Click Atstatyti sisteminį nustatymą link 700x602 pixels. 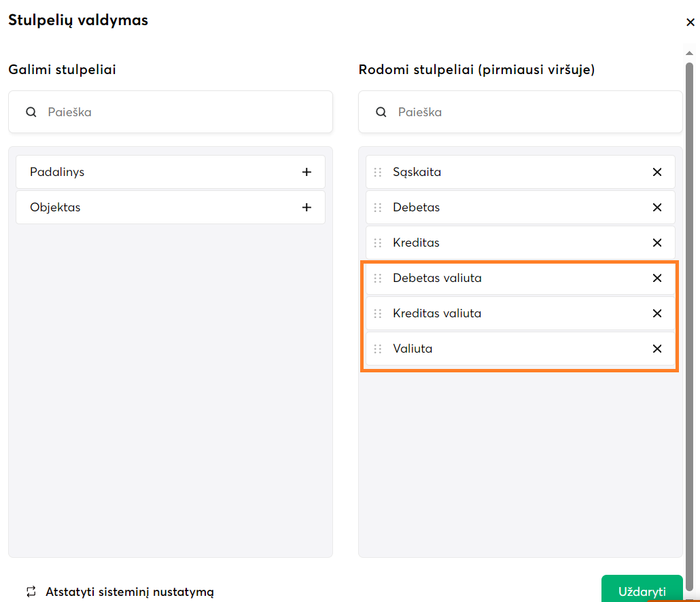129,592
